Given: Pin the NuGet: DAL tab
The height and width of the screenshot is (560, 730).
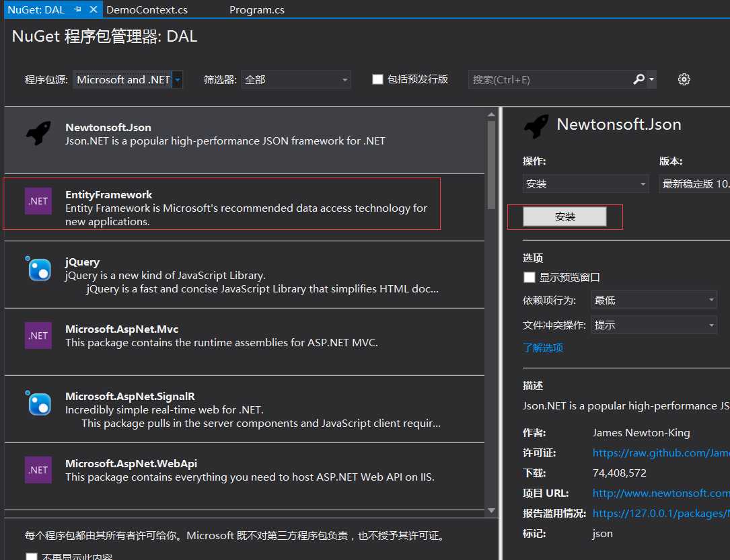Looking at the screenshot, I should pos(78,9).
